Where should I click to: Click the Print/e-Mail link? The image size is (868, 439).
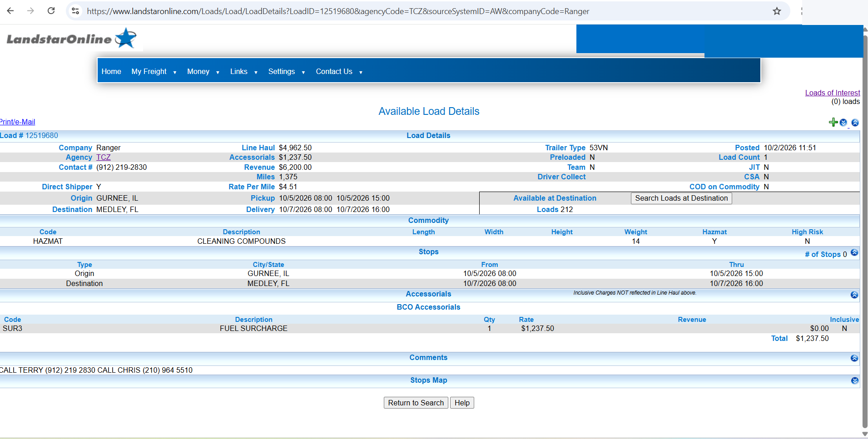tap(17, 122)
